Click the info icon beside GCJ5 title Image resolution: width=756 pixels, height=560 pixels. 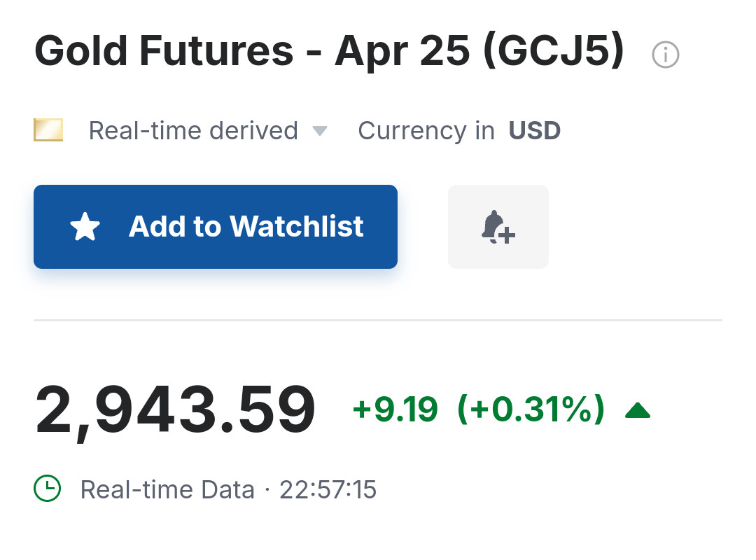coord(665,55)
